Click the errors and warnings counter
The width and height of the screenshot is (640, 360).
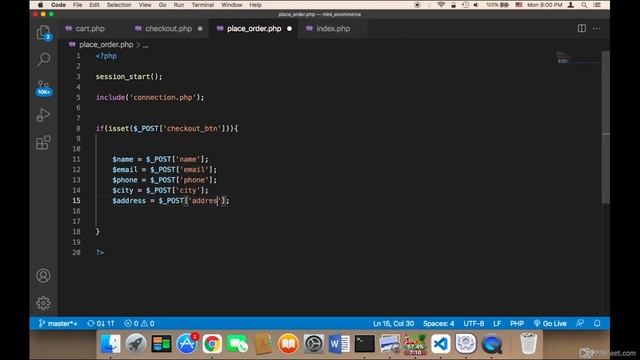tap(139, 323)
